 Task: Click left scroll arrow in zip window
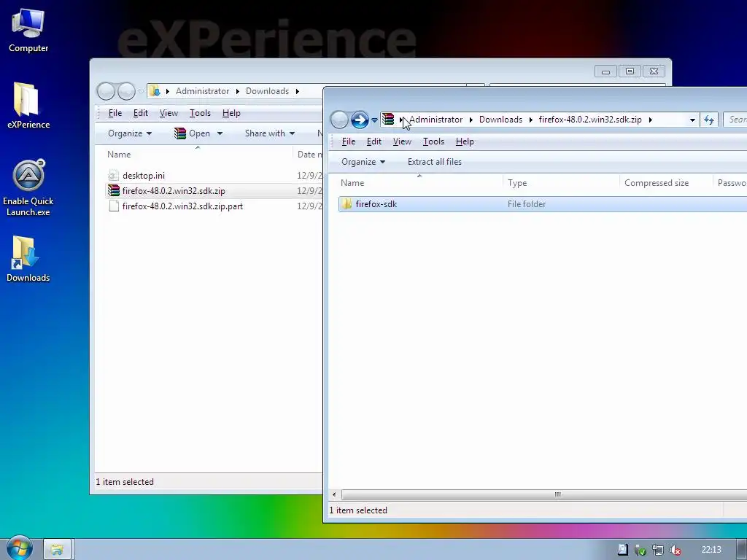(x=334, y=494)
